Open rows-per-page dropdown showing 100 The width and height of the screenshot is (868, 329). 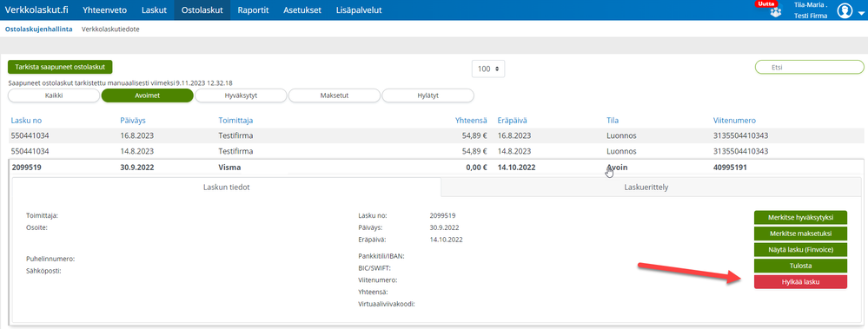click(488, 69)
